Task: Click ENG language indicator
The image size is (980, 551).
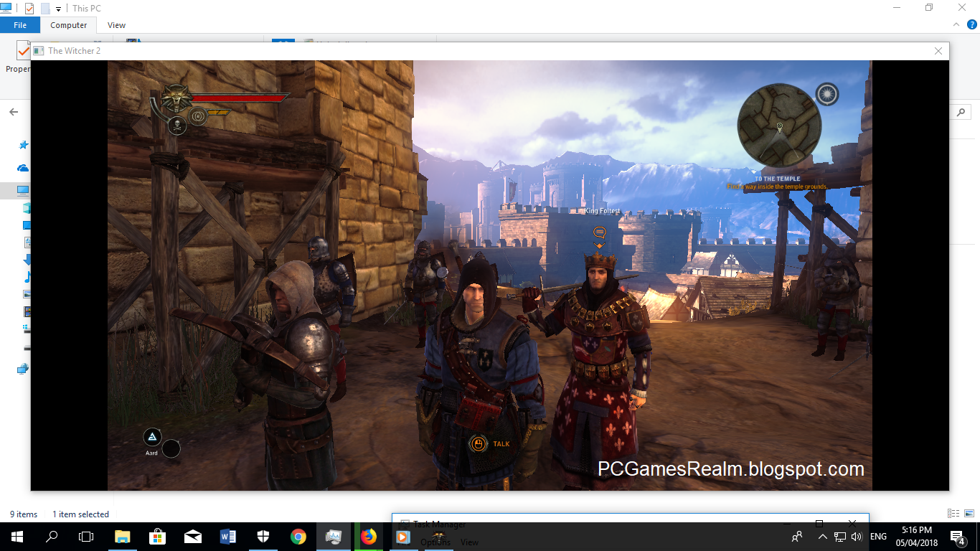Action: pos(878,537)
